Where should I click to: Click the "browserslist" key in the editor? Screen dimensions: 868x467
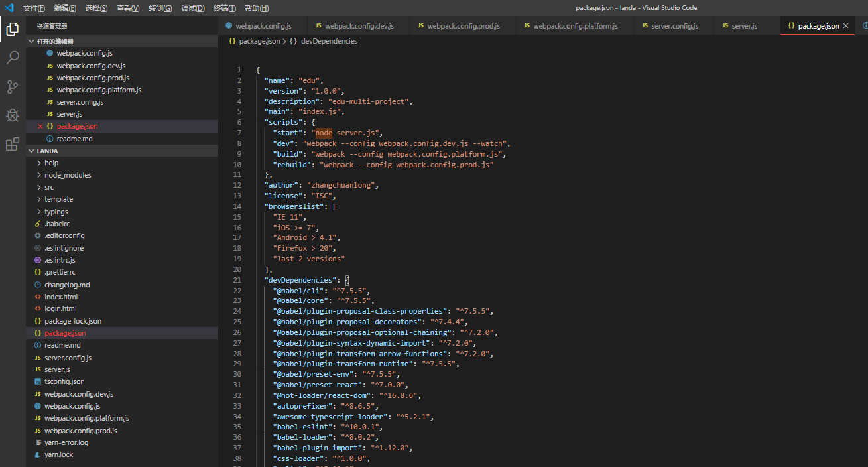tap(293, 206)
